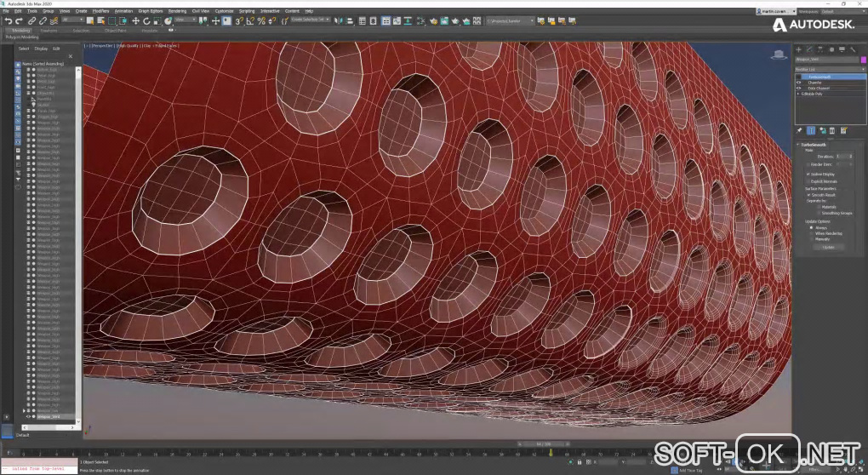Remove modifier using the trash icon

(831, 130)
